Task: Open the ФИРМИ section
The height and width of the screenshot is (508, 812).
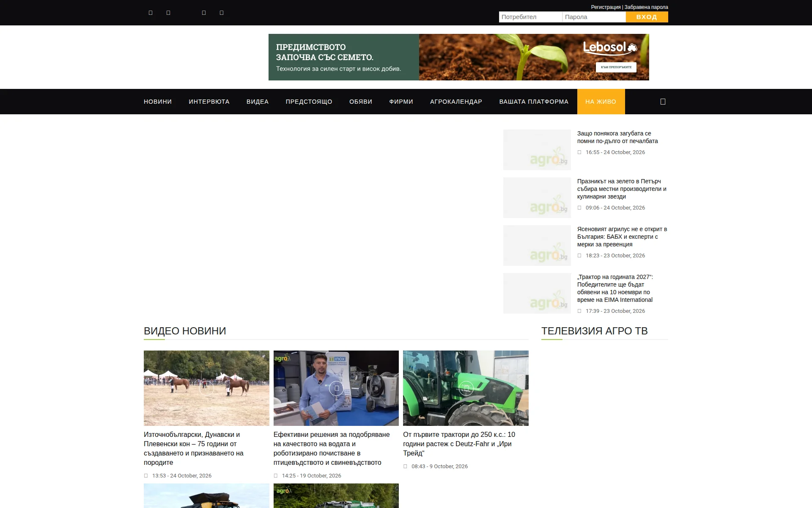Action: tap(401, 102)
